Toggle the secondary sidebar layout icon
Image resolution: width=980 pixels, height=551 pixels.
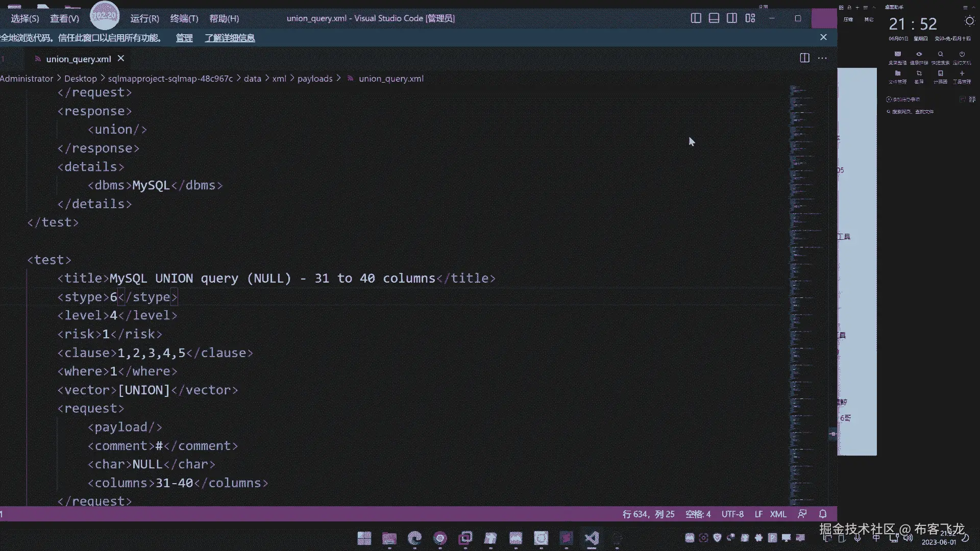732,18
